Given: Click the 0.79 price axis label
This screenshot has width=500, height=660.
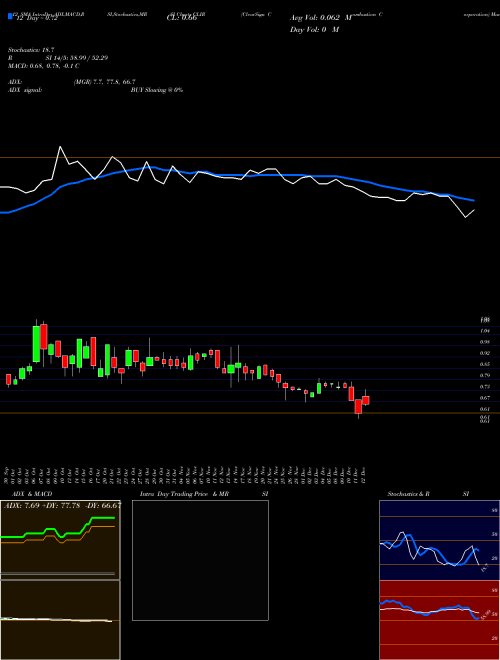Looking at the screenshot, I should (x=484, y=375).
